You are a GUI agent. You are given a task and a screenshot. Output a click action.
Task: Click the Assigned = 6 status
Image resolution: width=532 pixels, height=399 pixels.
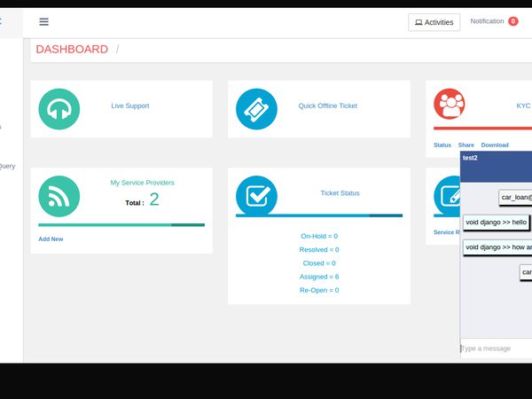pyautogui.click(x=319, y=277)
